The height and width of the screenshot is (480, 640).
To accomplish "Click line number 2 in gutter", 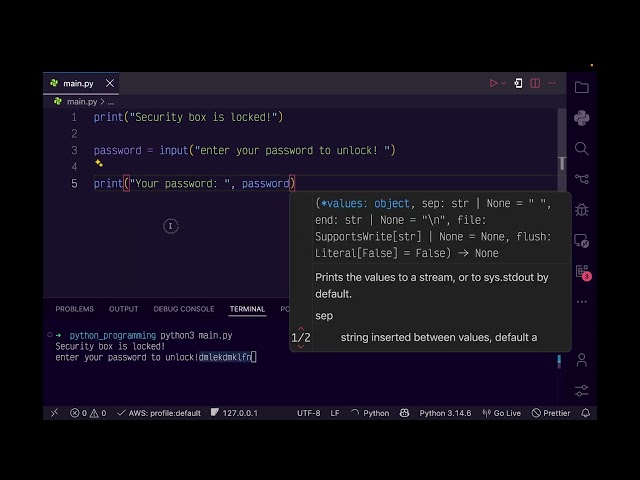I will tap(74, 134).
